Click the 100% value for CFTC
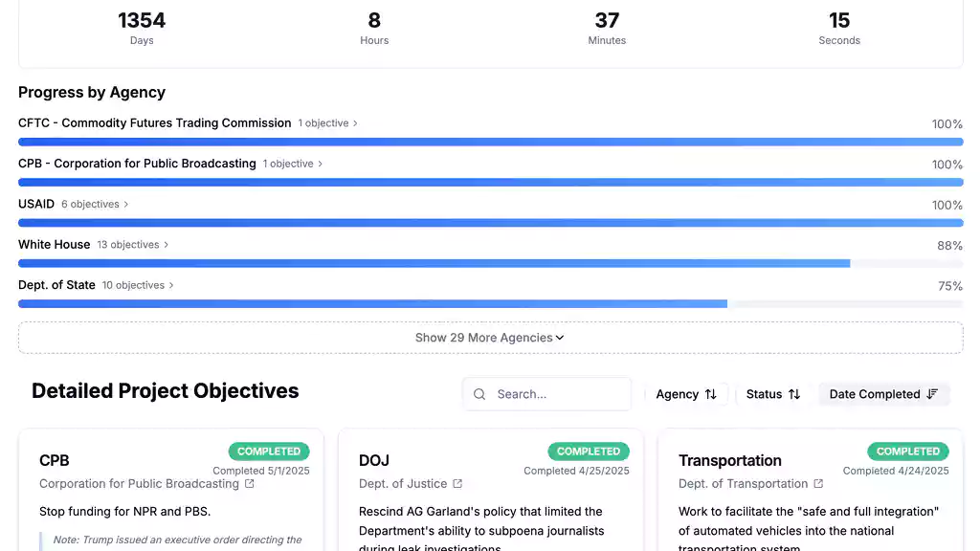 947,124
